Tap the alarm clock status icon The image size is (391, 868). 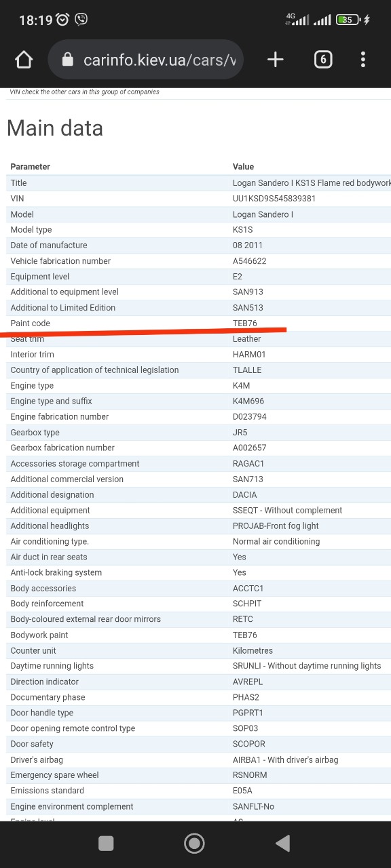(x=63, y=20)
